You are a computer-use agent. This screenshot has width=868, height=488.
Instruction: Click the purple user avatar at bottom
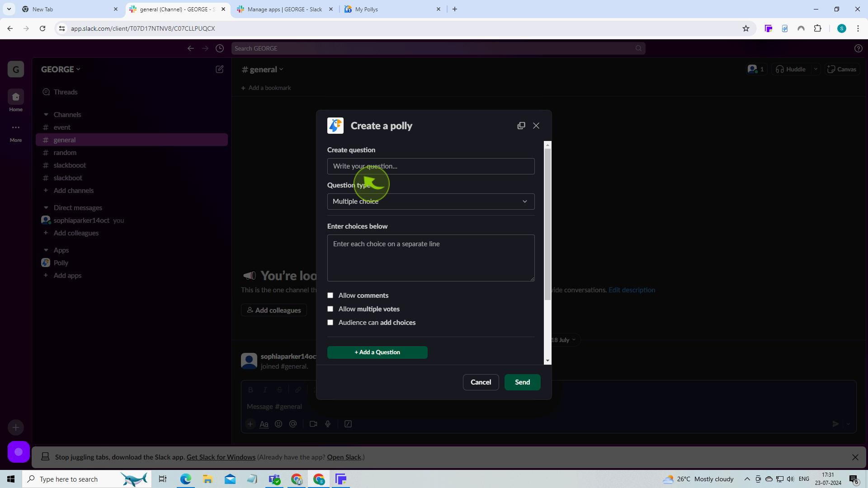(x=19, y=452)
